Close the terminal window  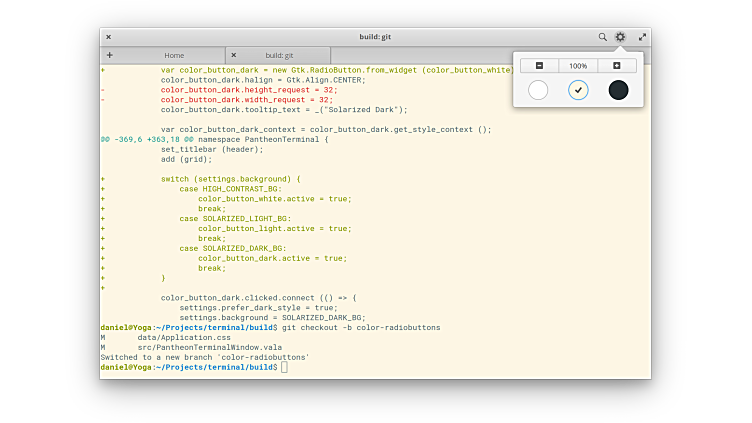108,37
